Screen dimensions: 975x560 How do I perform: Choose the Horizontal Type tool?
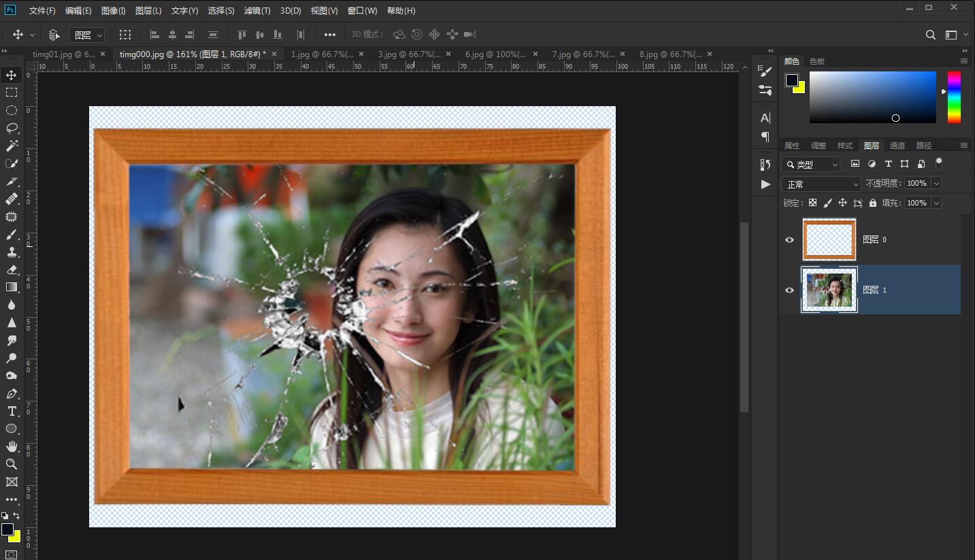tap(12, 411)
